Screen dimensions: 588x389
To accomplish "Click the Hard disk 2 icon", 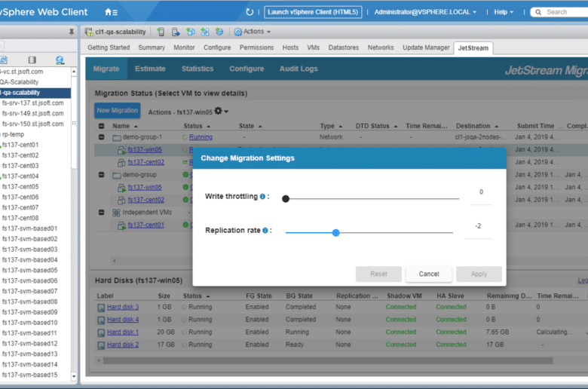I will (101, 345).
